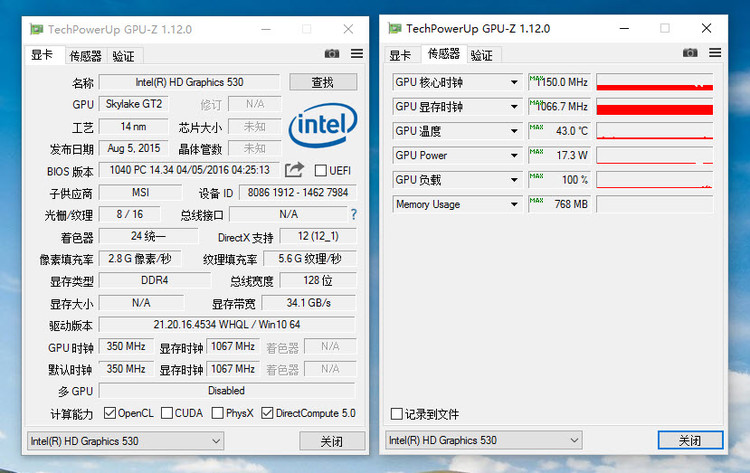Open GPU selector dropdown in right window
Image resolution: width=750 pixels, height=473 pixels.
click(x=484, y=440)
